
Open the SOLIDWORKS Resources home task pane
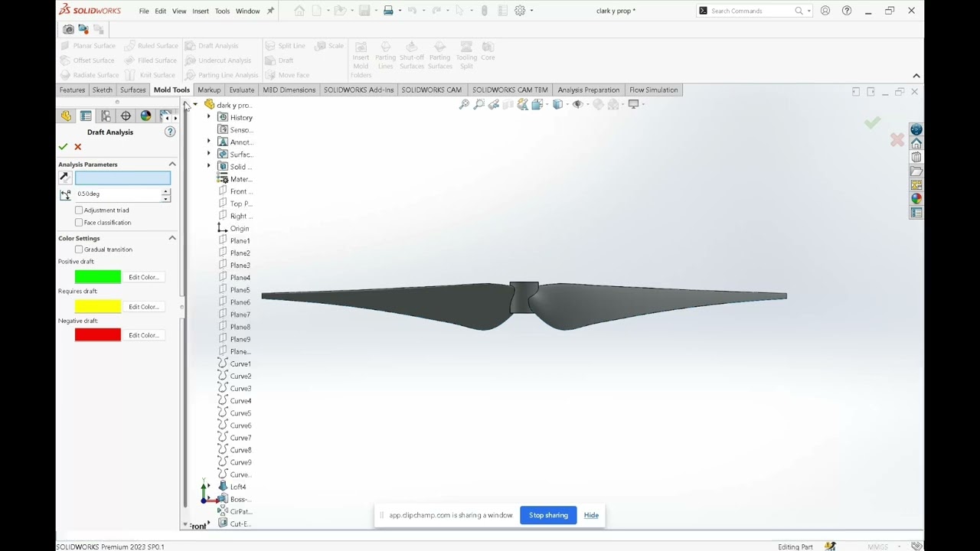click(x=916, y=143)
